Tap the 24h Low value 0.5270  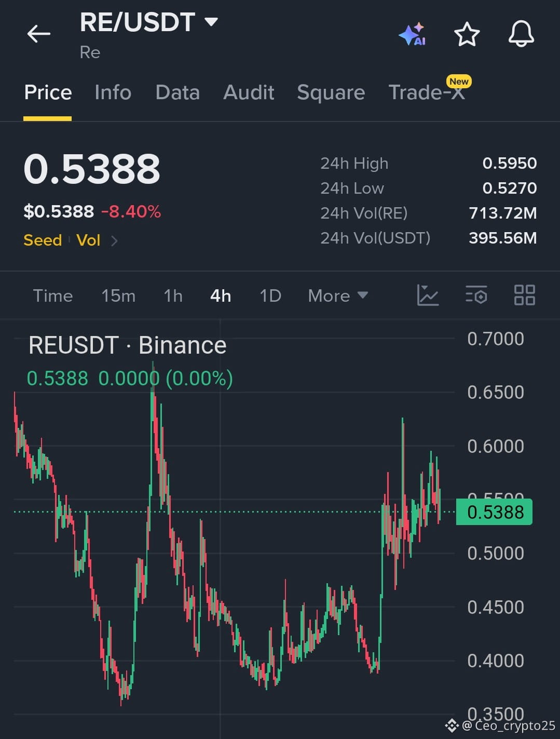click(510, 188)
